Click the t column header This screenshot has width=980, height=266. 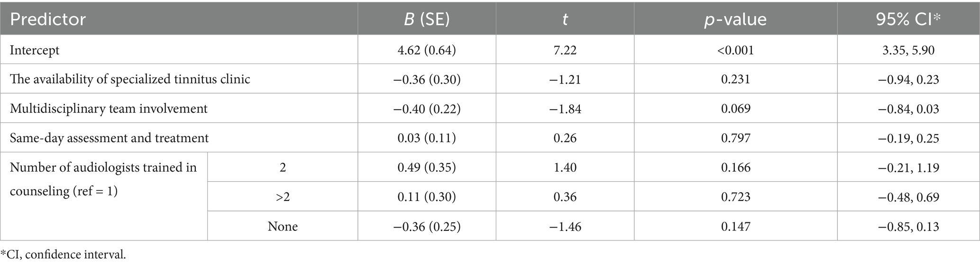point(565,19)
